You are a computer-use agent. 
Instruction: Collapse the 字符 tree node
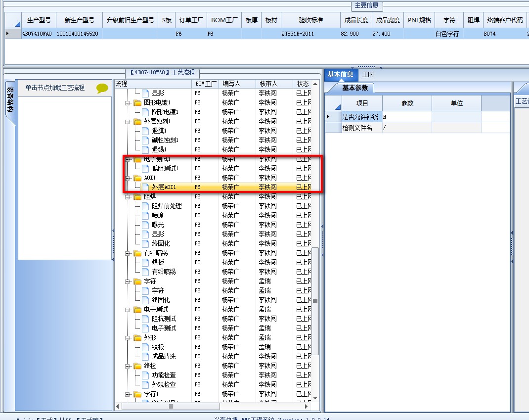click(x=128, y=282)
